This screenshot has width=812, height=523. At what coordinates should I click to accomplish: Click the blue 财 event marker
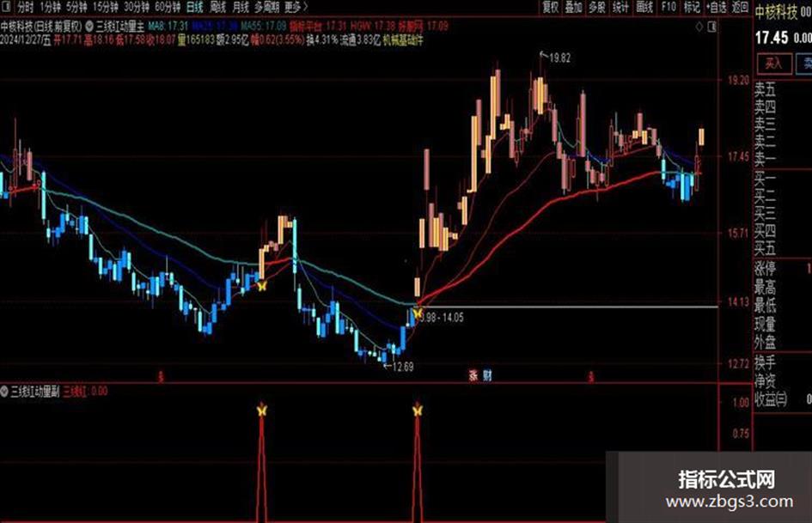[x=487, y=376]
